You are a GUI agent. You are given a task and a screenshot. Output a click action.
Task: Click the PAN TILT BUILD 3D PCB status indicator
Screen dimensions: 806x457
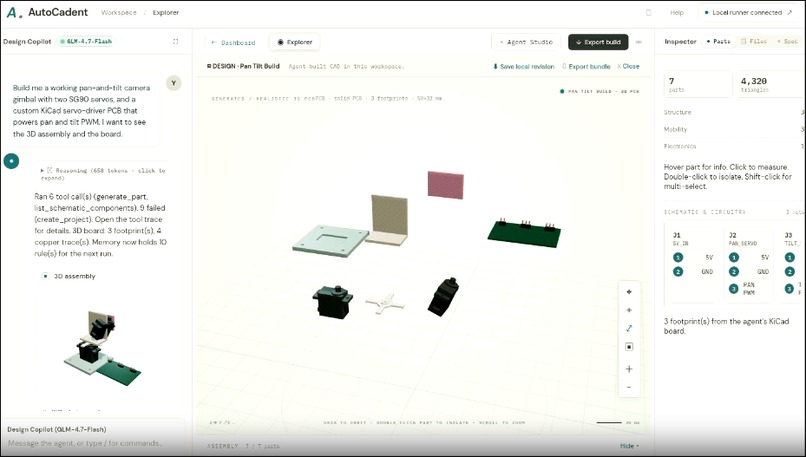click(x=599, y=91)
